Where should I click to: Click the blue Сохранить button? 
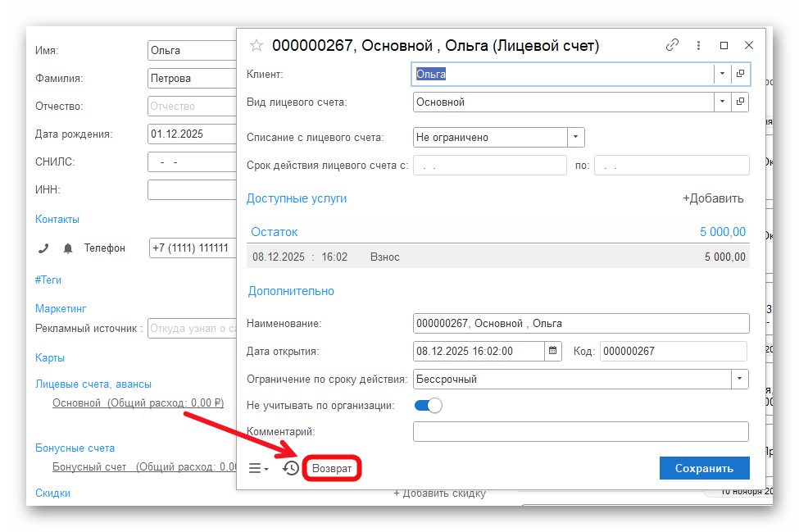click(704, 468)
